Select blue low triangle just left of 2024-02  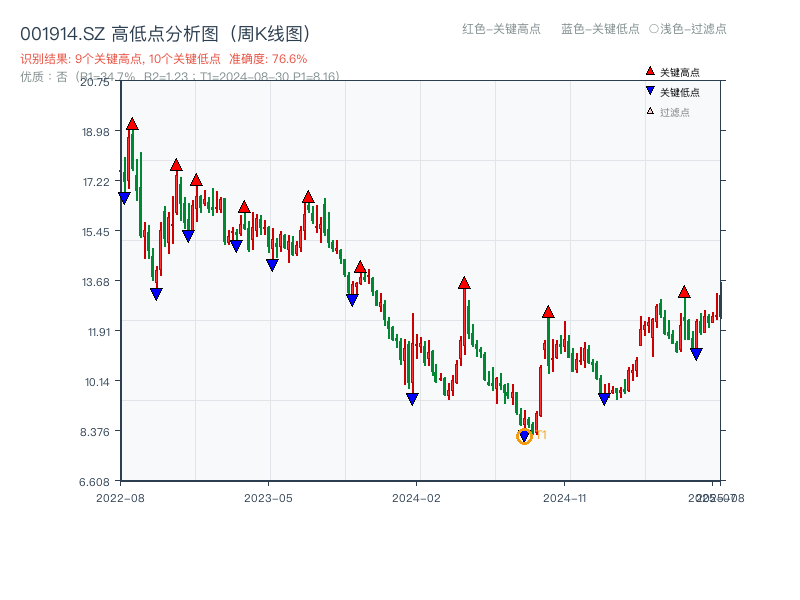412,399
